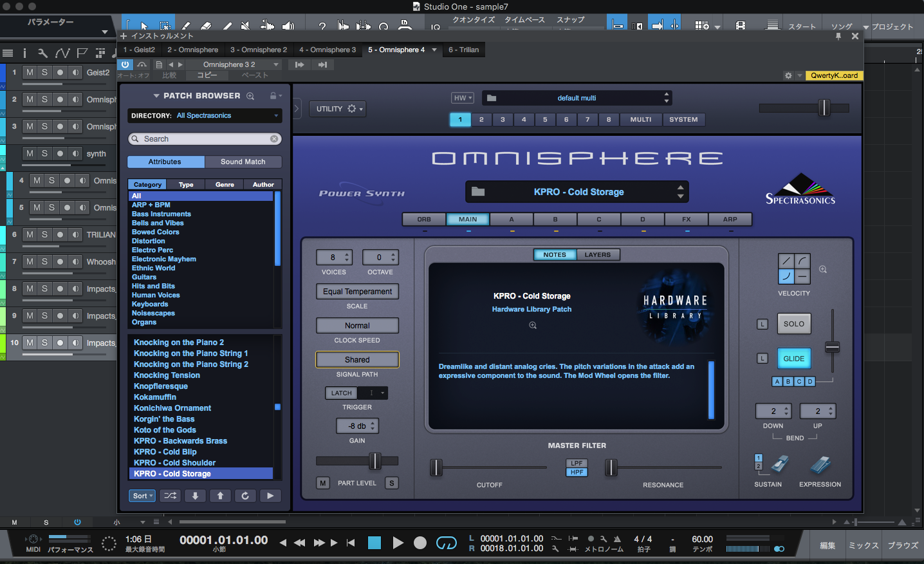This screenshot has height=564, width=924.
Task: Click the patch Search field
Action: pyautogui.click(x=205, y=139)
